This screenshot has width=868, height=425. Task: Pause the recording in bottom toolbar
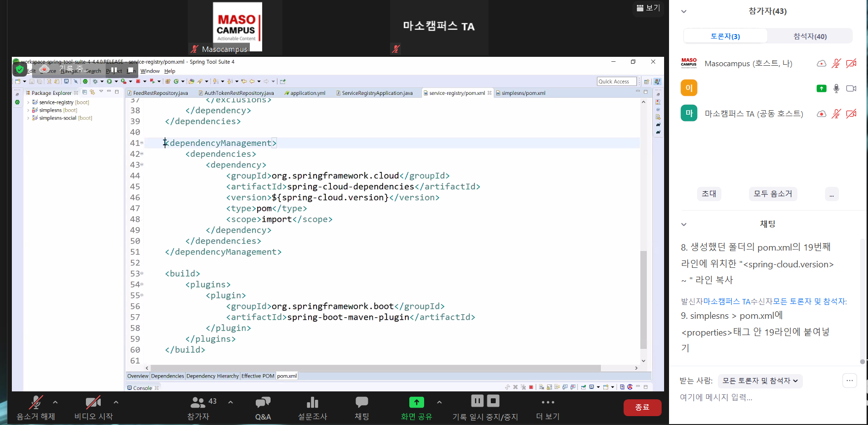[477, 401]
